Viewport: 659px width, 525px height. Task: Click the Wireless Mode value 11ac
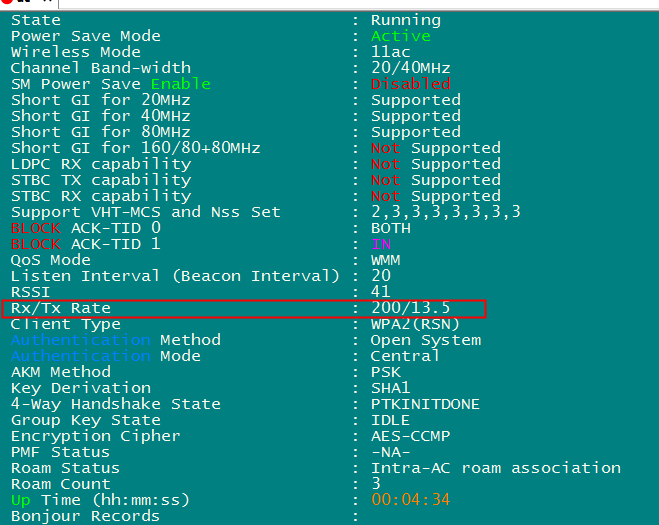390,52
